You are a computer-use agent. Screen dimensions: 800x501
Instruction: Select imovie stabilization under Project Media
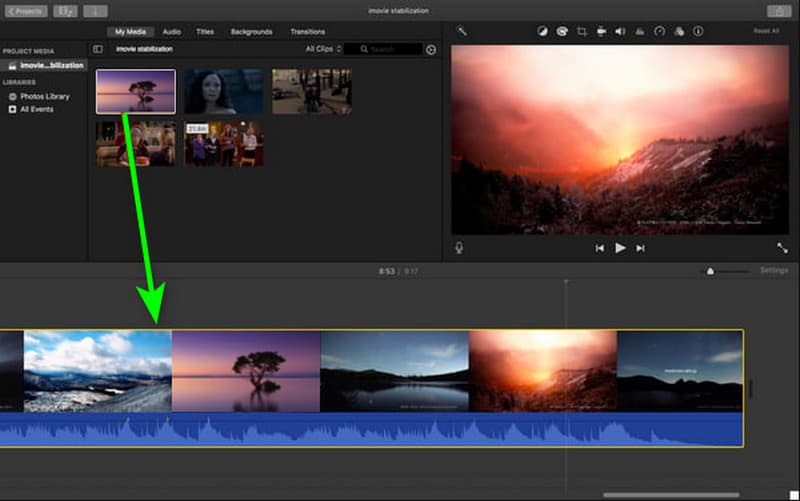(45, 65)
